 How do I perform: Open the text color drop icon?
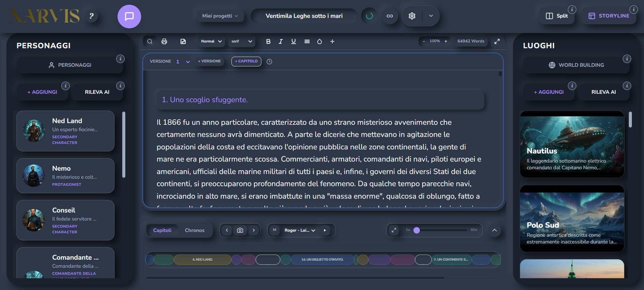tap(320, 41)
